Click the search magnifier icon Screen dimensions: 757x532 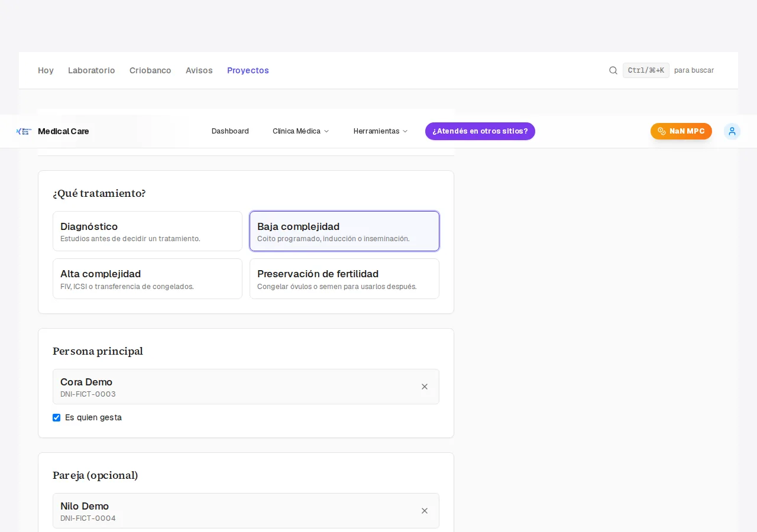click(613, 70)
